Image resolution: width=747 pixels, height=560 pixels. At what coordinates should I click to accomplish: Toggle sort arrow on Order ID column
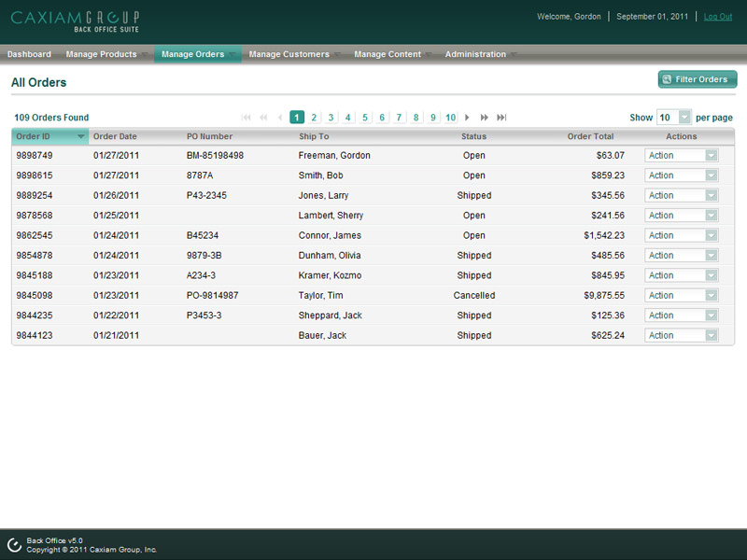coord(81,136)
